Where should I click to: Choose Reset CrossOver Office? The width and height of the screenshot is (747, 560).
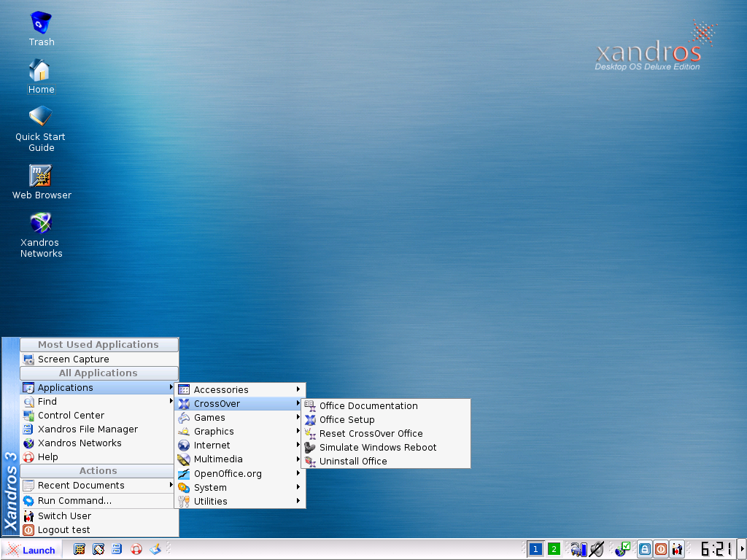(x=387, y=433)
